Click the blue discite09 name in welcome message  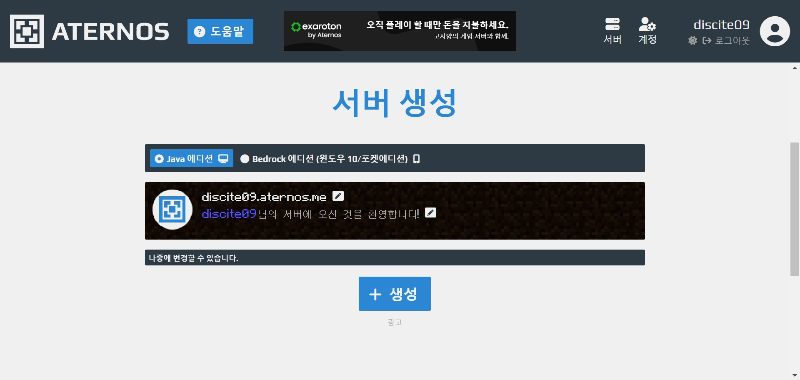click(x=229, y=214)
